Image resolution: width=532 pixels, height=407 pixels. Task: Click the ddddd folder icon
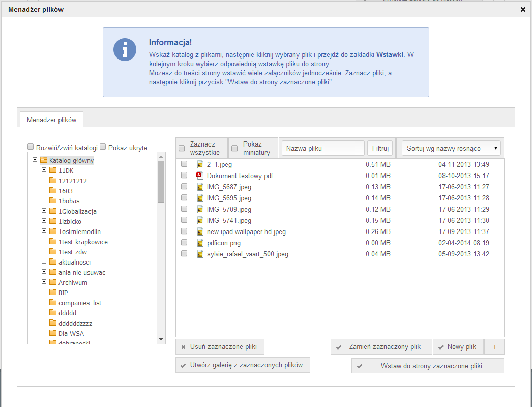coord(53,313)
